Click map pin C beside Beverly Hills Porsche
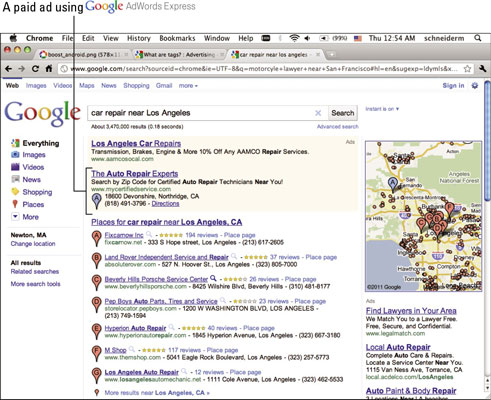 coord(96,282)
